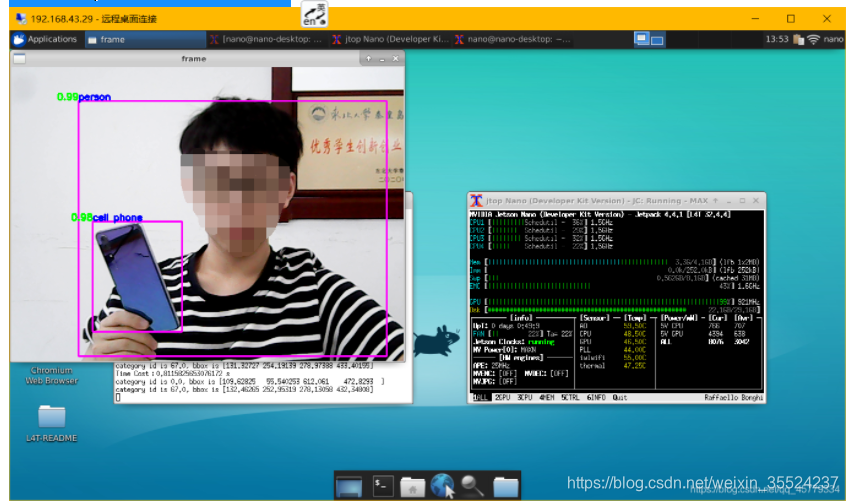This screenshot has height=502, width=849.
Task: Open the frame window menu icon
Action: coord(19,58)
